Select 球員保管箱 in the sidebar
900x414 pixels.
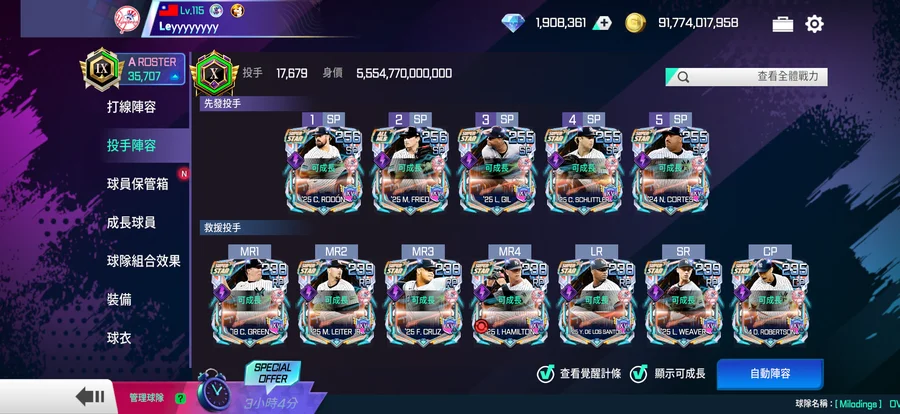[138, 184]
